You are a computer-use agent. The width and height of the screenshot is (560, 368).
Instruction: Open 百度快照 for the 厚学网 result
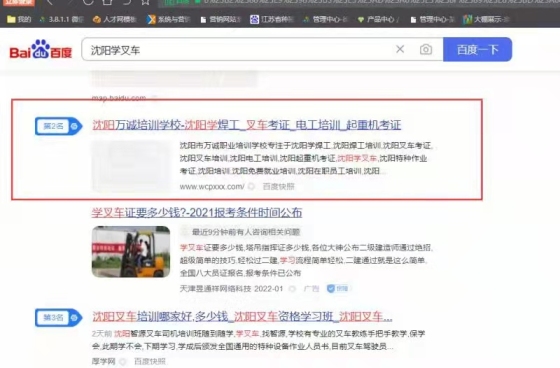tap(150, 362)
